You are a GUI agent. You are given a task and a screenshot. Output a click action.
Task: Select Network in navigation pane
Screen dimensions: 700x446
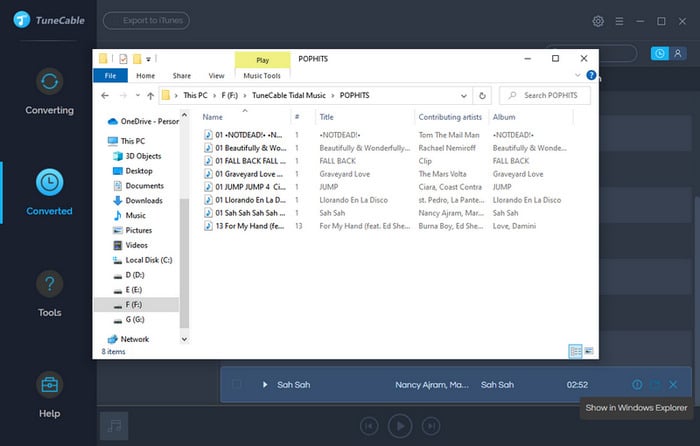coord(128,339)
